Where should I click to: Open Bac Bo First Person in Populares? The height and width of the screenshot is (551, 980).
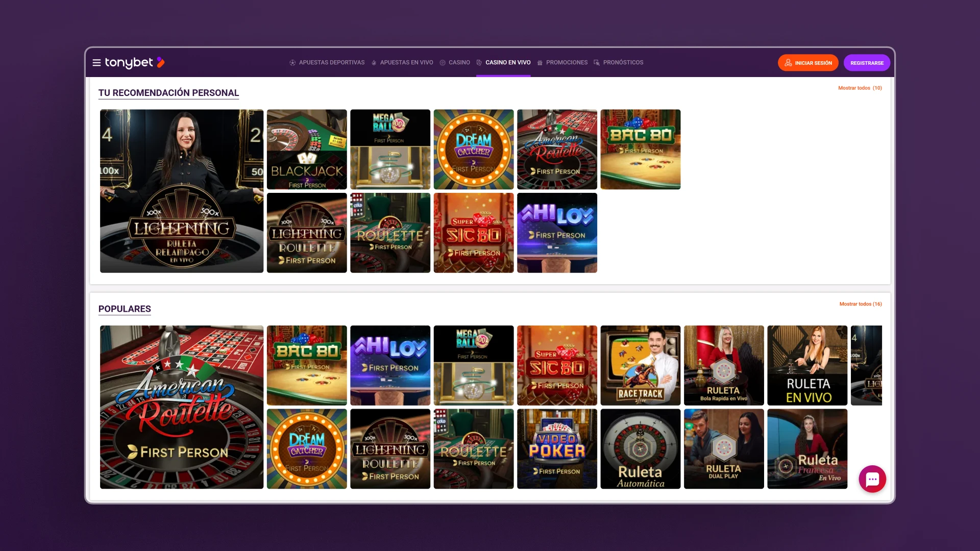click(307, 365)
